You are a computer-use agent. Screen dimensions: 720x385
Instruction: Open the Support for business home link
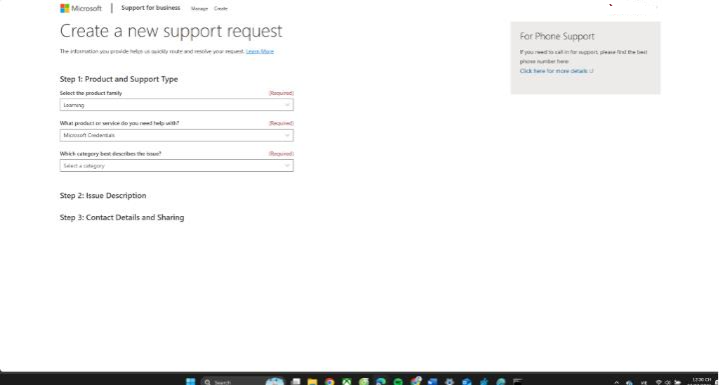pos(151,8)
